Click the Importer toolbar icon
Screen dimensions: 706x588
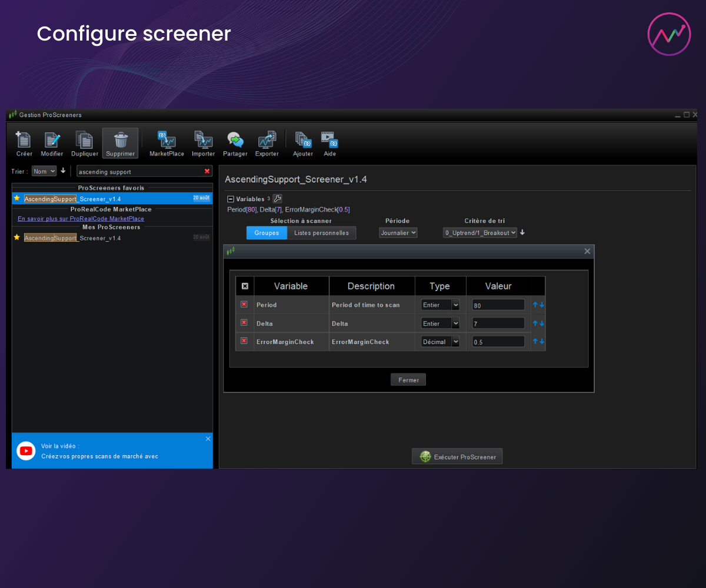point(203,141)
